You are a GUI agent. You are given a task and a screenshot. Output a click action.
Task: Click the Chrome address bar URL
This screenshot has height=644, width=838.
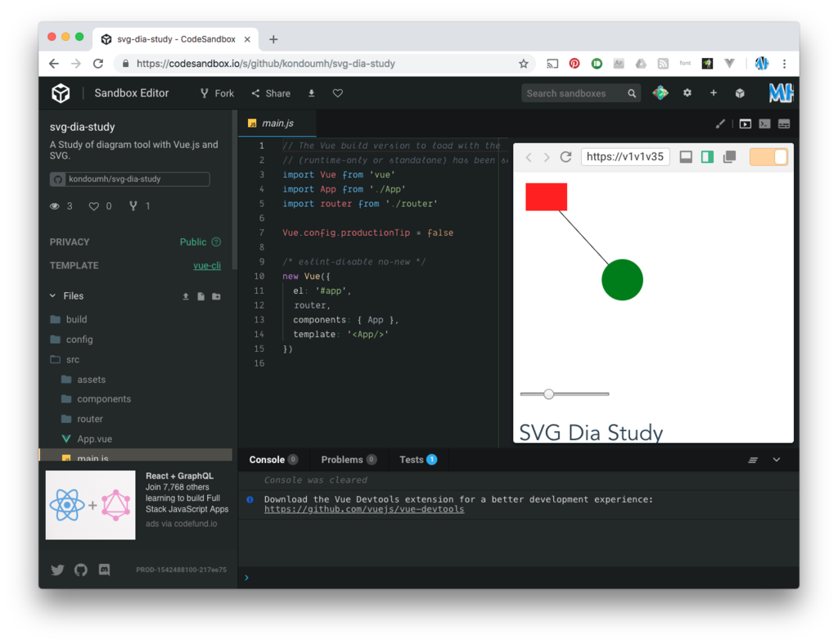266,64
